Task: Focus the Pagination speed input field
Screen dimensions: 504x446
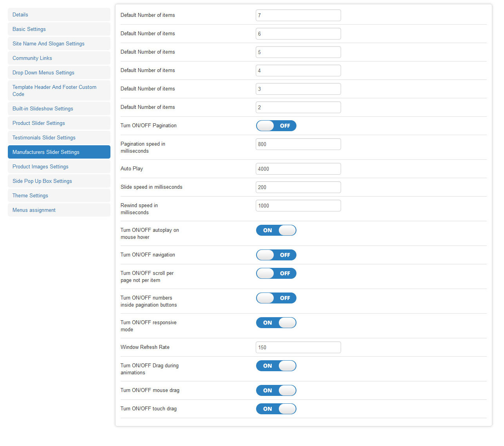Action: [x=298, y=144]
